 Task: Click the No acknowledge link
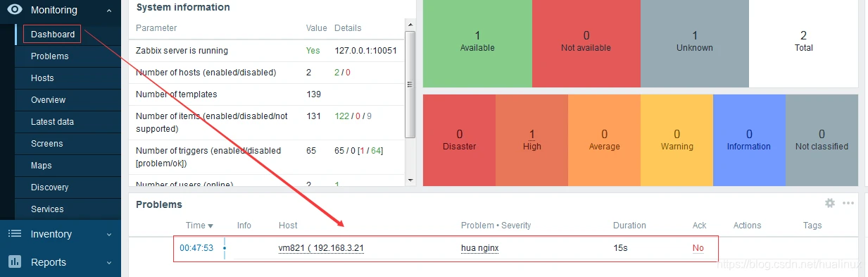pos(698,248)
